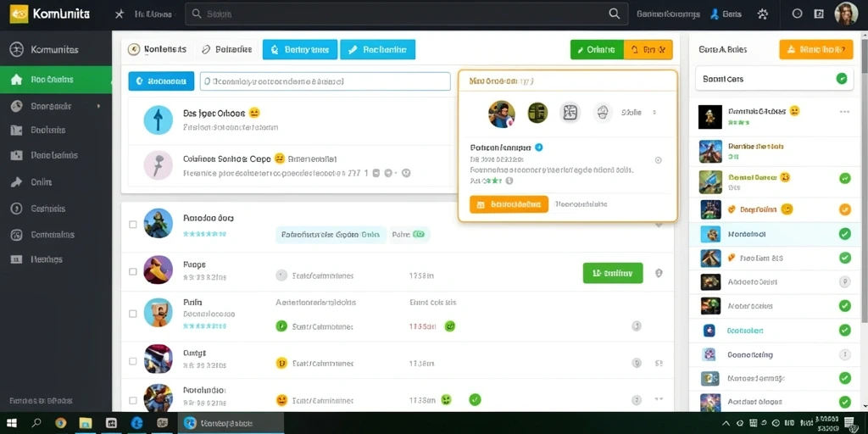Image resolution: width=868 pixels, height=434 pixels.
Task: Open the black thumbnail of the first side panel entry
Action: [x=710, y=117]
